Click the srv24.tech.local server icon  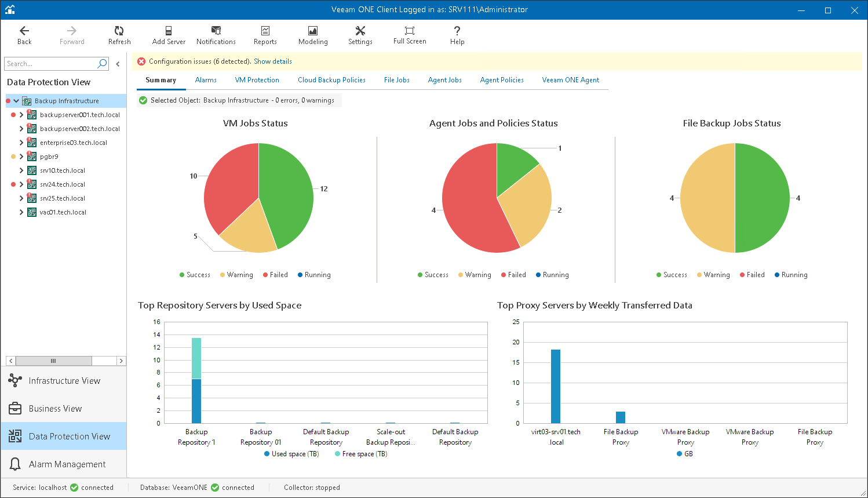point(32,184)
